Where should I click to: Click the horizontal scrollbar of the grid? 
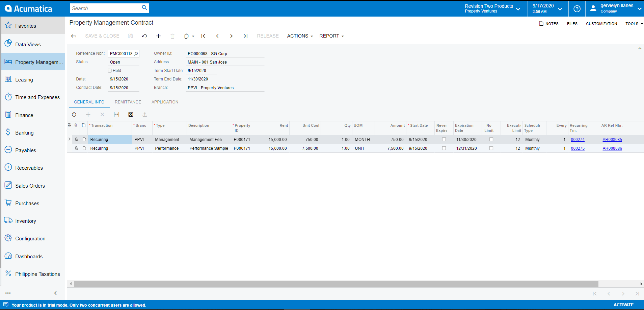click(x=336, y=284)
